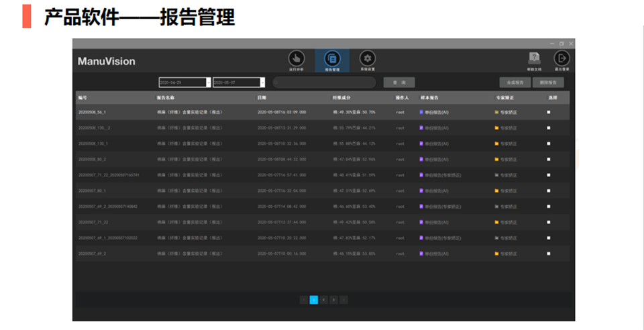644x330 pixels.
Task: Open purple report icon for 20200507_71_22_20200507165741
Action: pos(421,175)
